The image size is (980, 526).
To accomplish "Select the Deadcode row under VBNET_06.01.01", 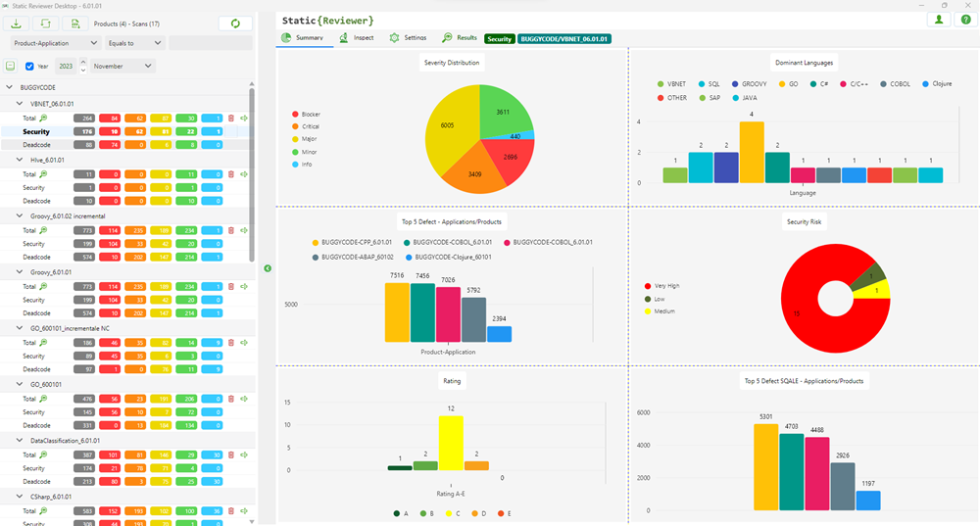I will pos(37,144).
